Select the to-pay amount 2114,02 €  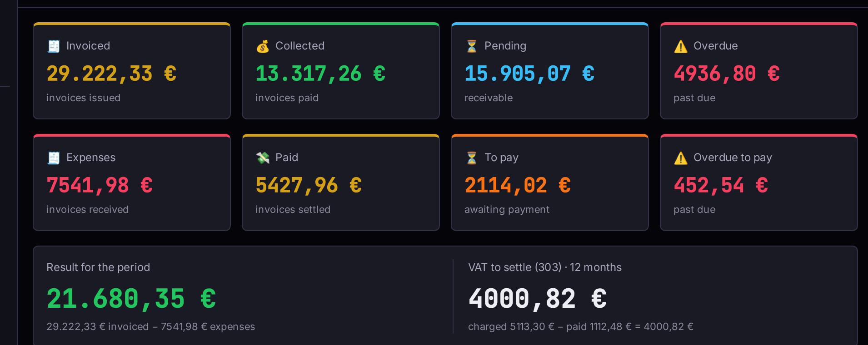click(518, 185)
